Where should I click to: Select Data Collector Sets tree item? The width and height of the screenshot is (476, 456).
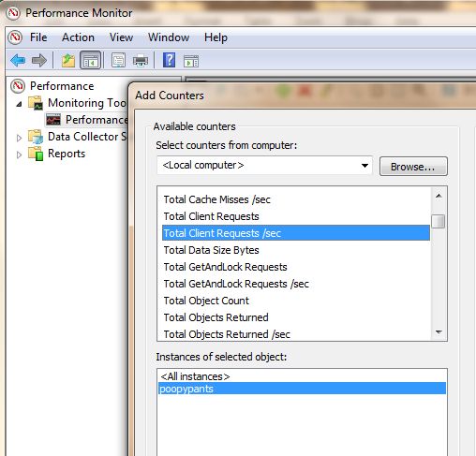point(87,137)
